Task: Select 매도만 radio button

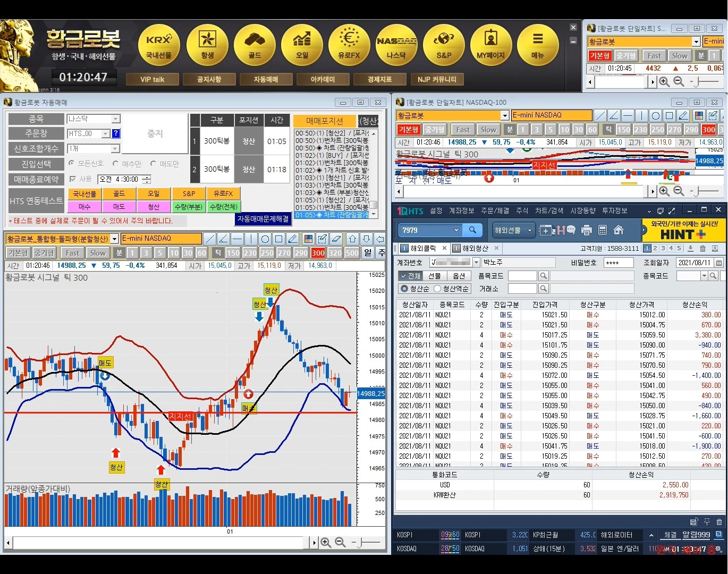Action: pos(153,164)
